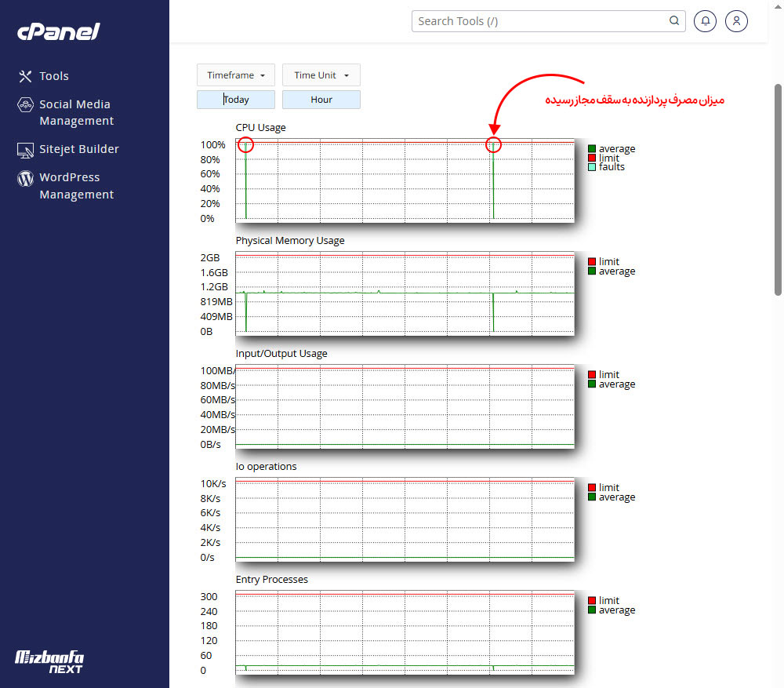Image resolution: width=784 pixels, height=688 pixels.
Task: Click the WordPress logo icon
Action: (x=25, y=178)
